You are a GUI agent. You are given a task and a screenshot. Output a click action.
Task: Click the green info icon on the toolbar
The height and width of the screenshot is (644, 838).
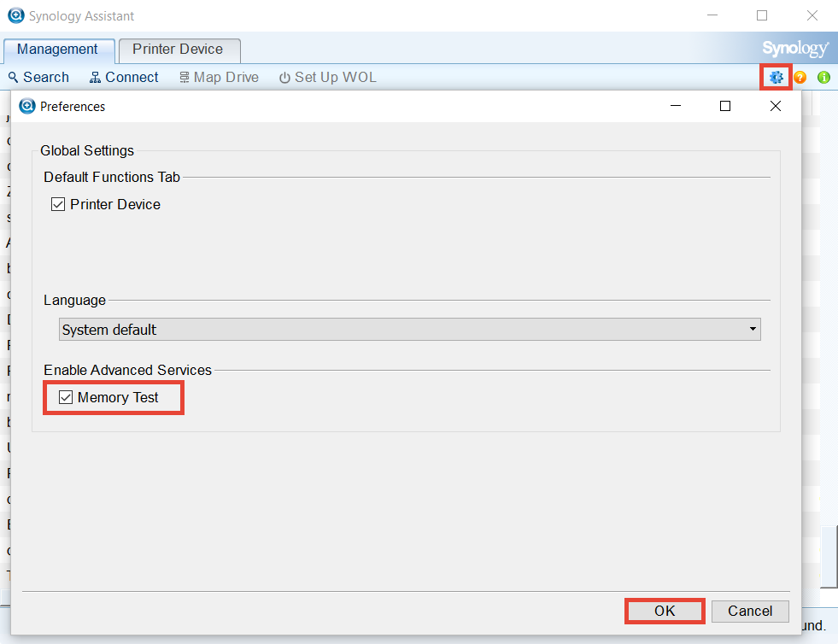pyautogui.click(x=823, y=77)
